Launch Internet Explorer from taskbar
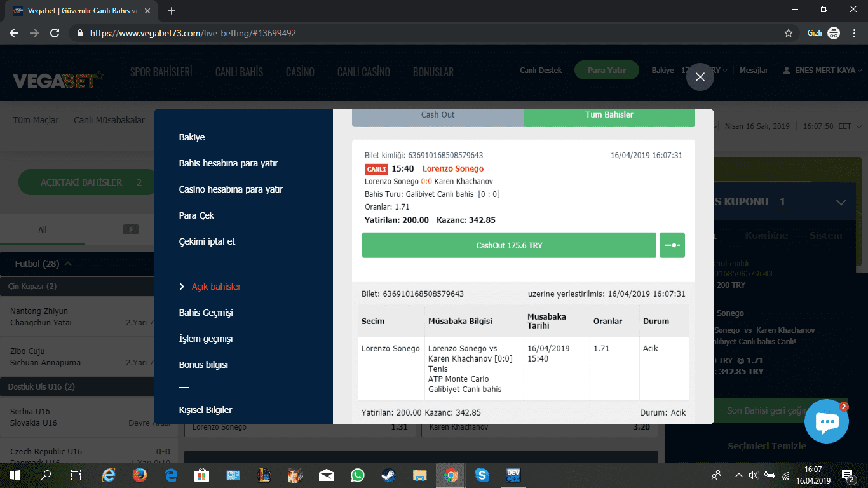 point(109,475)
